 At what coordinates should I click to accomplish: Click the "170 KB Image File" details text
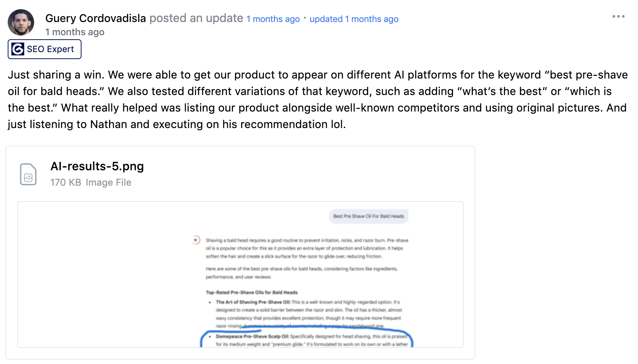pos(91,182)
